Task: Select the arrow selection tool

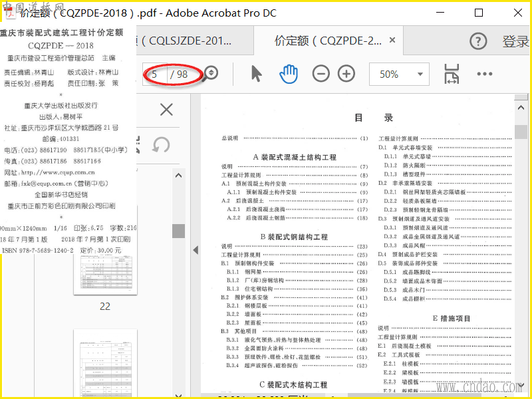Action: (x=257, y=74)
